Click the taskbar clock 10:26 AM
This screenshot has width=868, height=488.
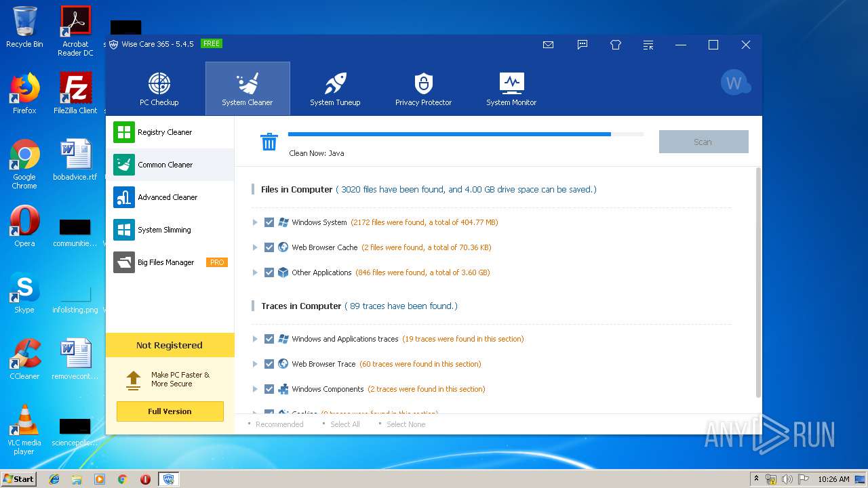tap(833, 479)
